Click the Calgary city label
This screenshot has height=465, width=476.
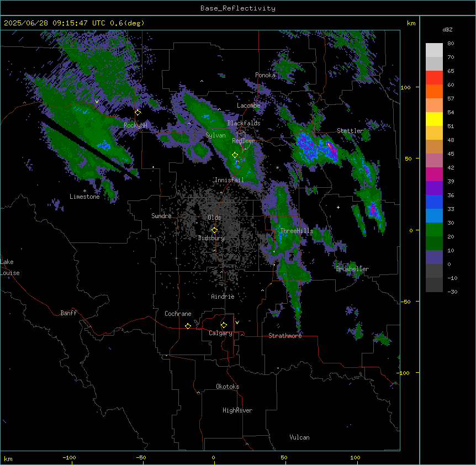point(220,333)
